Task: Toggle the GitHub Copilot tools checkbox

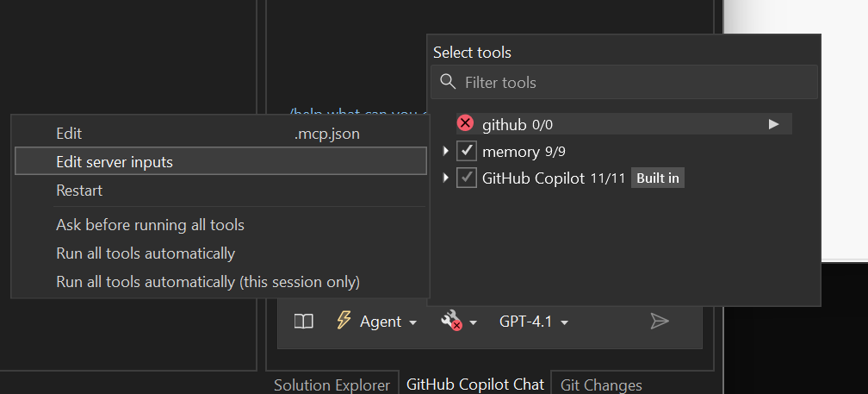Action: pos(467,178)
